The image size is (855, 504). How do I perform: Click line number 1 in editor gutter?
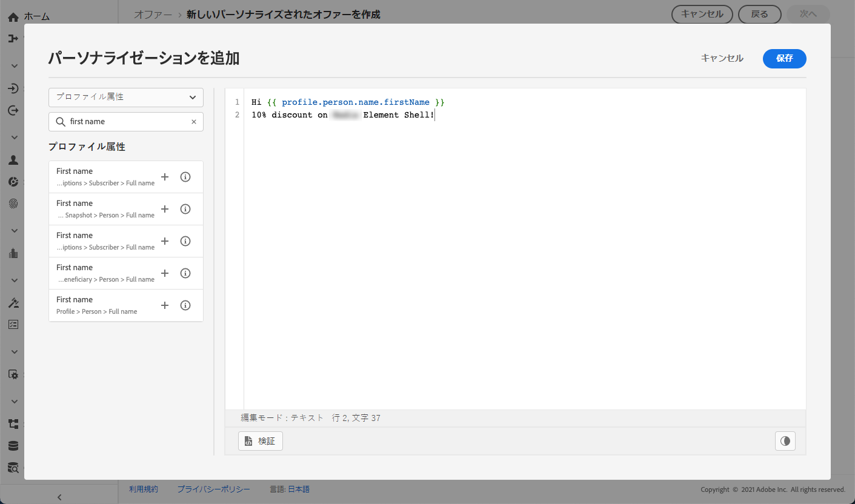237,102
